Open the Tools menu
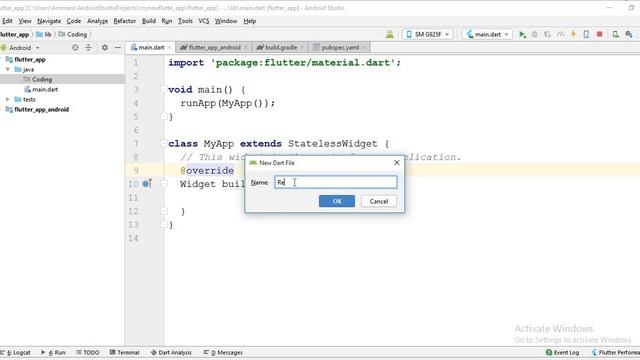 pyautogui.click(x=185, y=21)
